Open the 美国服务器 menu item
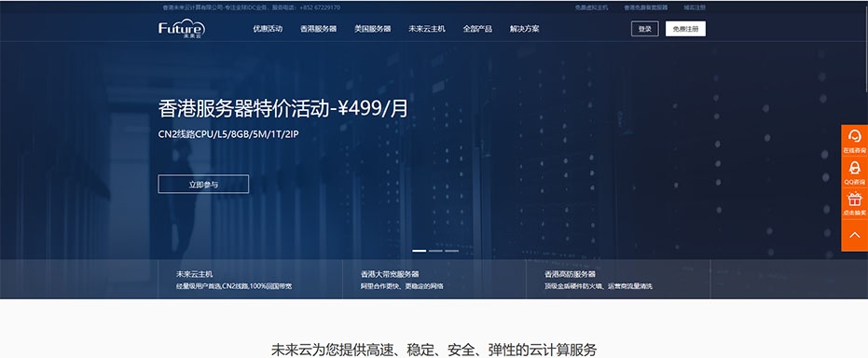Screen dimensions: 868x358 [x=373, y=29]
